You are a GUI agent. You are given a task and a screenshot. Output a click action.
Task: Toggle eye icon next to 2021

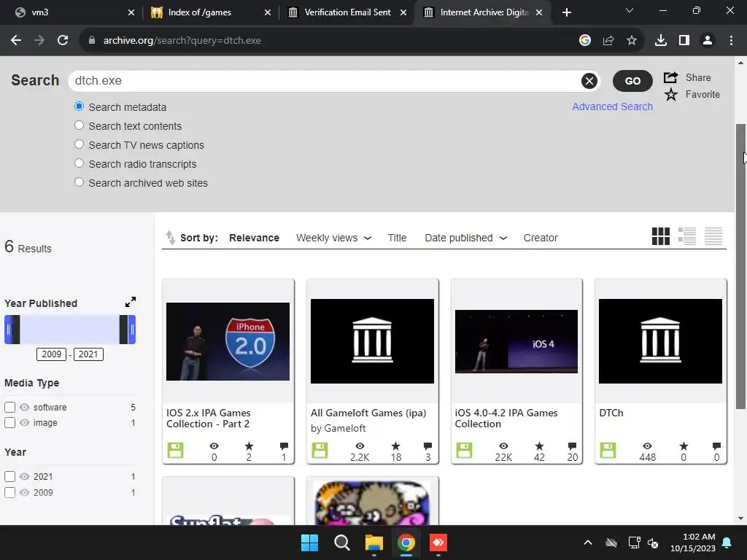point(24,477)
